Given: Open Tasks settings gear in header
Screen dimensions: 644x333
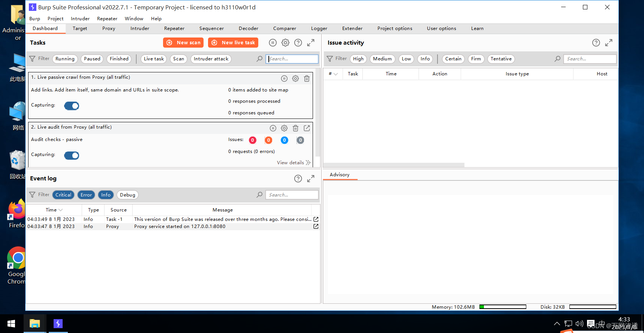Looking at the screenshot, I should click(285, 43).
